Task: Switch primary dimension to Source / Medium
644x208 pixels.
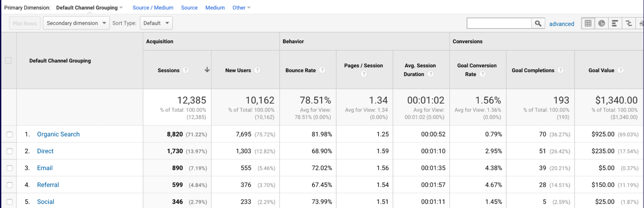Action: coord(153,8)
